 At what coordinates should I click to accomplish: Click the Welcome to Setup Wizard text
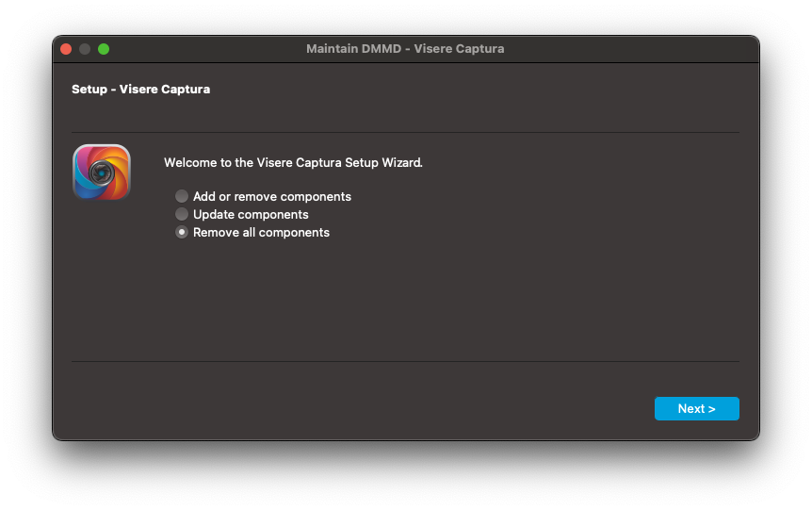(293, 163)
